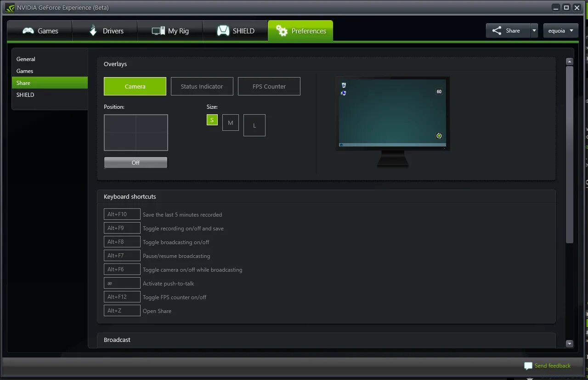Viewport: 588px width, 380px height.
Task: Edit the Alt+F6 shortcut field
Action: click(x=122, y=269)
